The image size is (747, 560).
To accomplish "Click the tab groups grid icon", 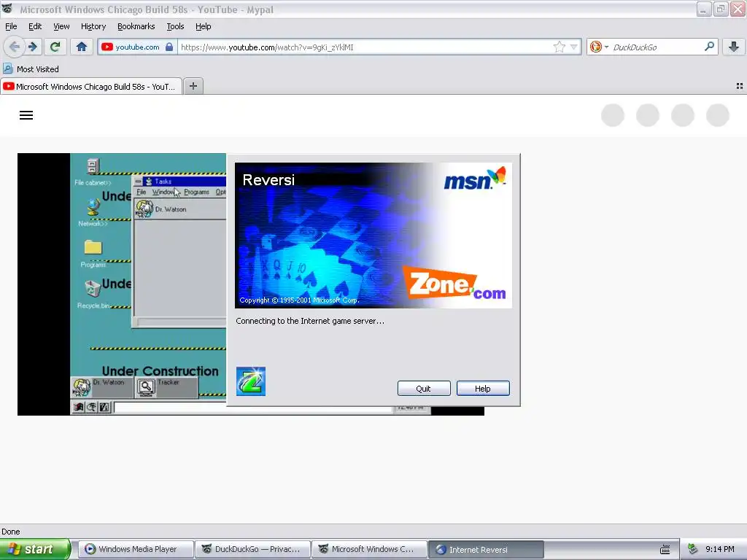I will [740, 86].
